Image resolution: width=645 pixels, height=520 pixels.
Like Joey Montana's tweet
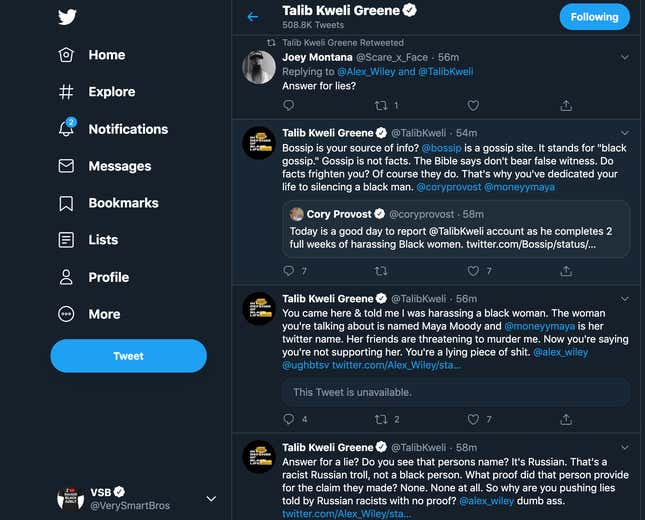tap(473, 106)
